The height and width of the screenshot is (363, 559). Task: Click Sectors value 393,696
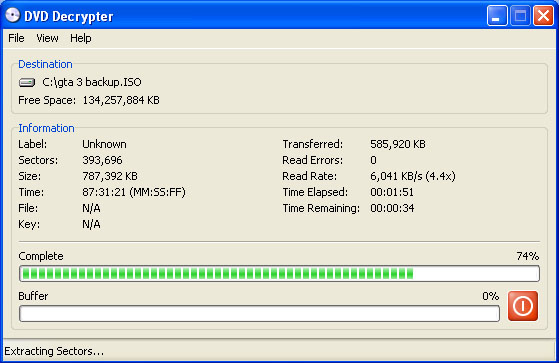click(x=102, y=160)
